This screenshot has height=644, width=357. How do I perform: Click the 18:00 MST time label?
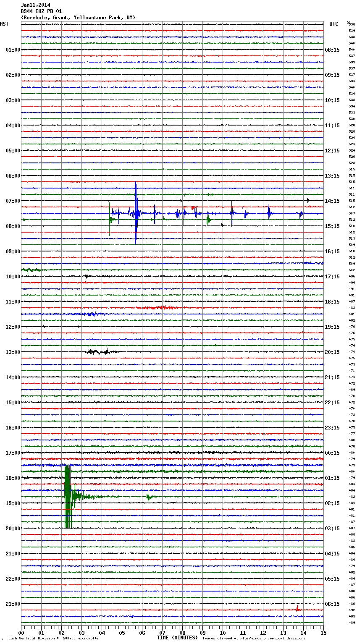13,478
